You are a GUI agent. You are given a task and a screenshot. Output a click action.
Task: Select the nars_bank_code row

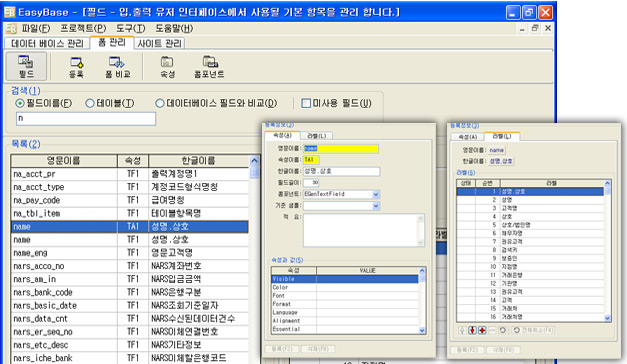(x=130, y=292)
